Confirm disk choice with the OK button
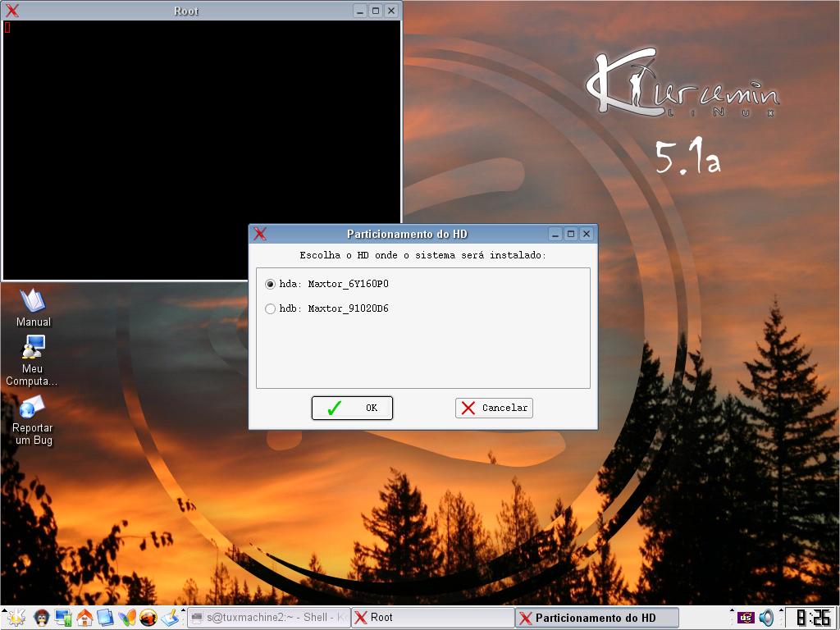Viewport: 840px width, 630px height. (x=352, y=408)
